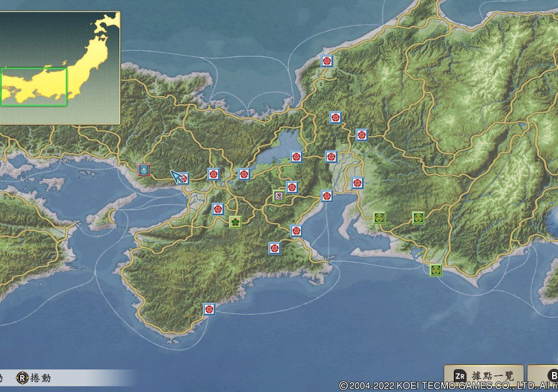This screenshot has height=392, width=558.
Task: Select the right of two adjacent green crest bases
Action: (418, 218)
